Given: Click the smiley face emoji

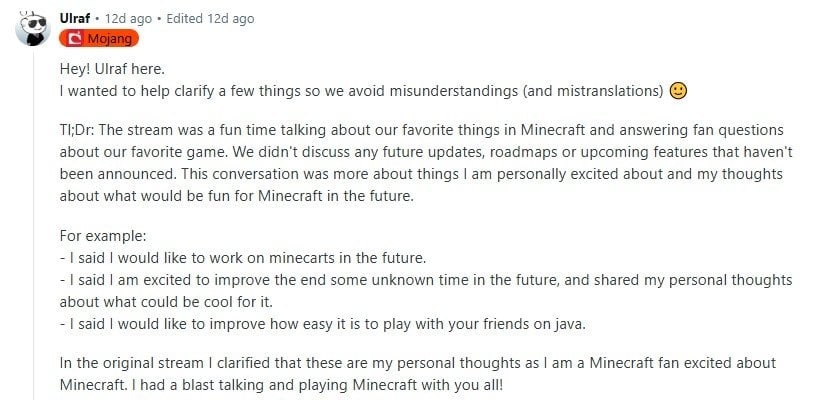Looking at the screenshot, I should click(678, 91).
